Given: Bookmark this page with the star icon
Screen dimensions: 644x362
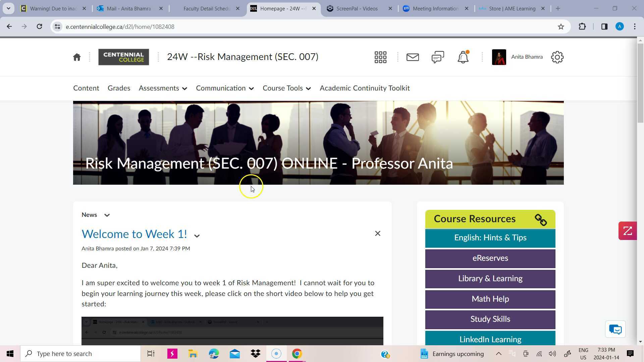Looking at the screenshot, I should click(x=561, y=26).
